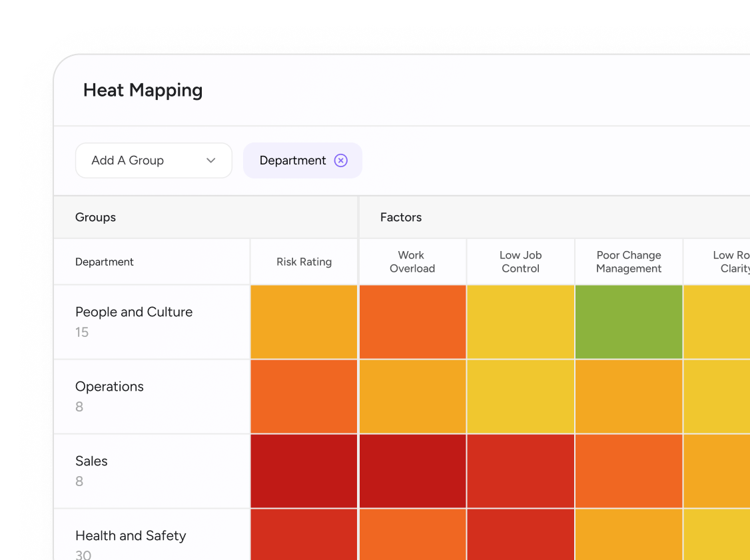Select the dark red Sales Risk Rating cell
750x560 pixels.
coord(304,470)
